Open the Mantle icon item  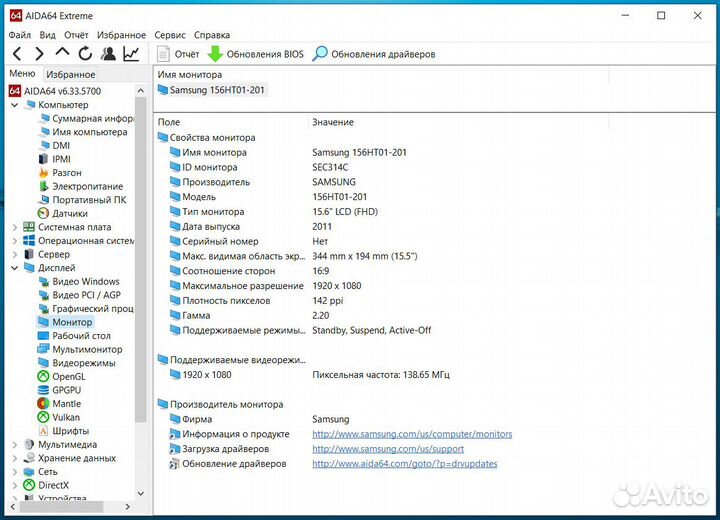[x=59, y=404]
